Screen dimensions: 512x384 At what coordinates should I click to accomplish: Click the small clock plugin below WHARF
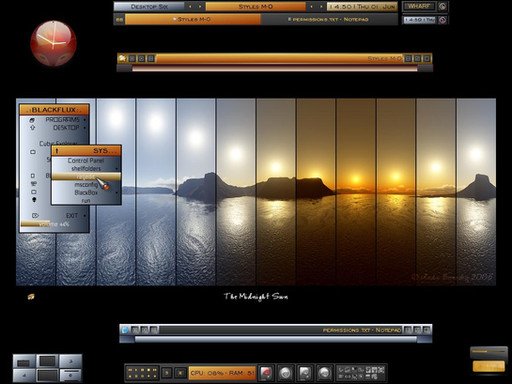point(419,20)
